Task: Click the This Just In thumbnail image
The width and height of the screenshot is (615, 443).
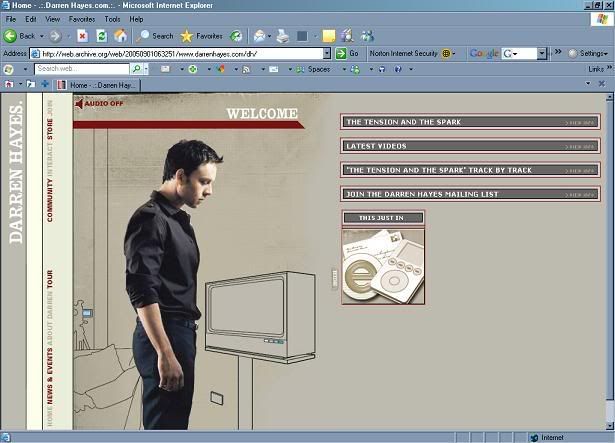Action: pos(383,267)
